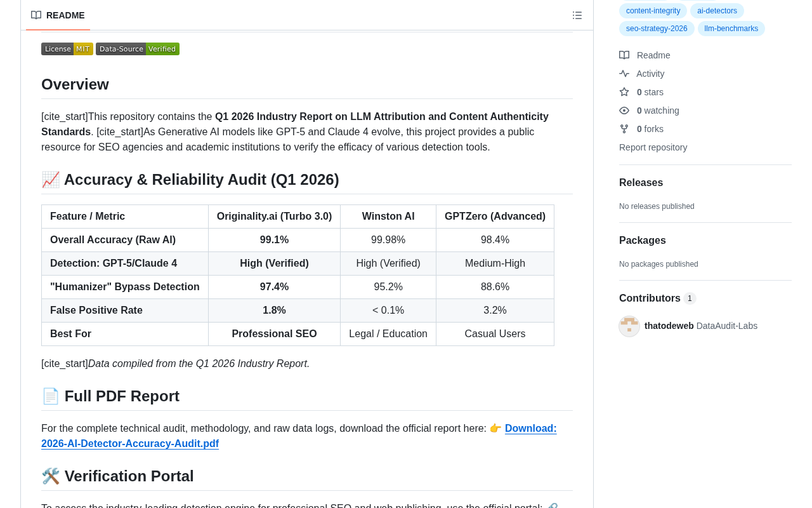Click the GPTZero (Advanced) column header
812x508 pixels.
495,217
